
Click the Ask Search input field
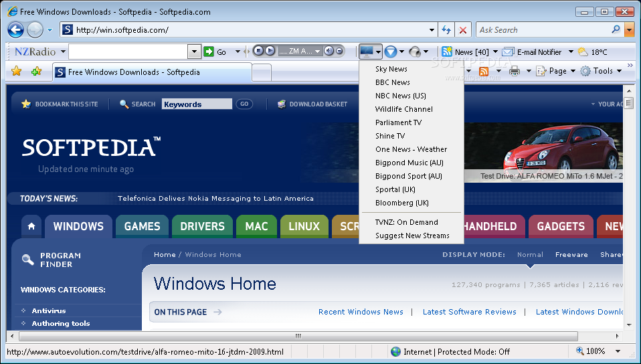(x=544, y=30)
